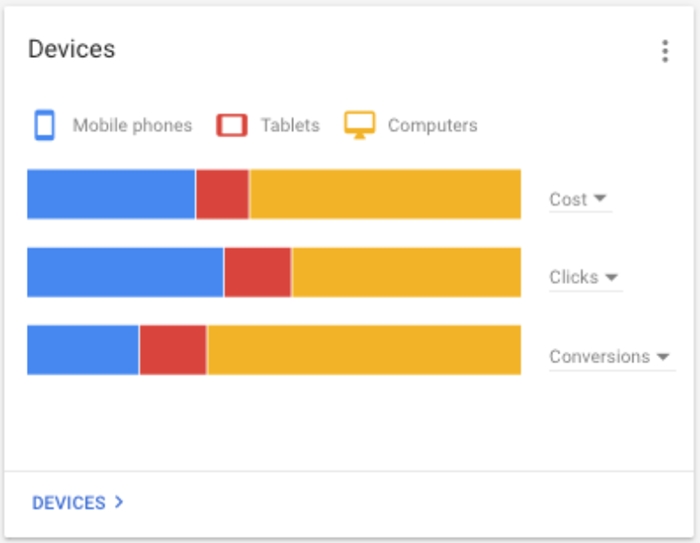Viewport: 700px width, 543px height.
Task: Select yellow computer segment in Conversions bar
Action: pos(364,350)
